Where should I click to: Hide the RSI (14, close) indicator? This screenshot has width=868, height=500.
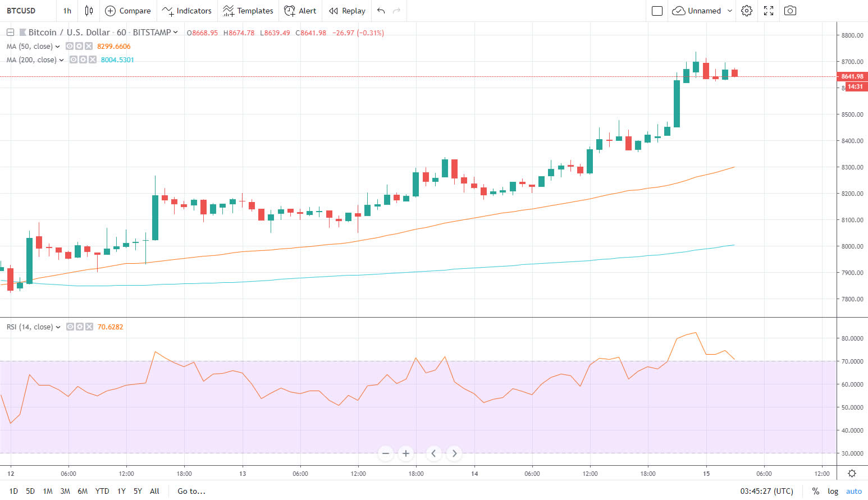(x=70, y=327)
